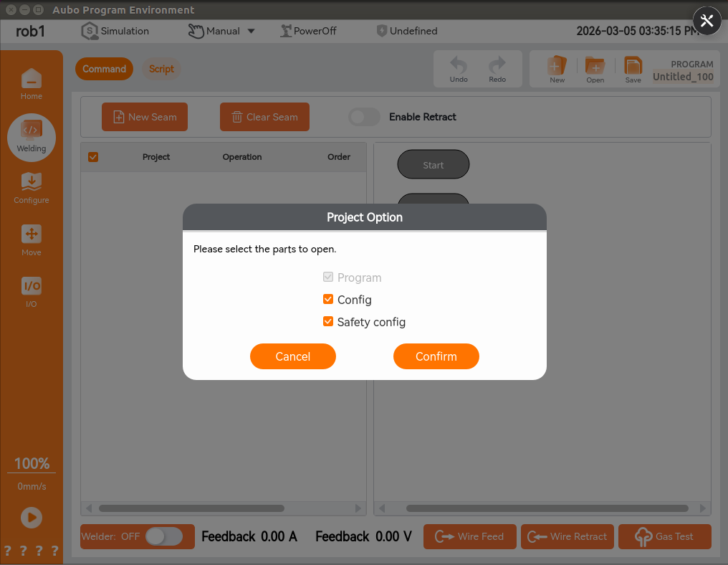This screenshot has height=565, width=728.
Task: Click the Undo icon
Action: pyautogui.click(x=459, y=70)
